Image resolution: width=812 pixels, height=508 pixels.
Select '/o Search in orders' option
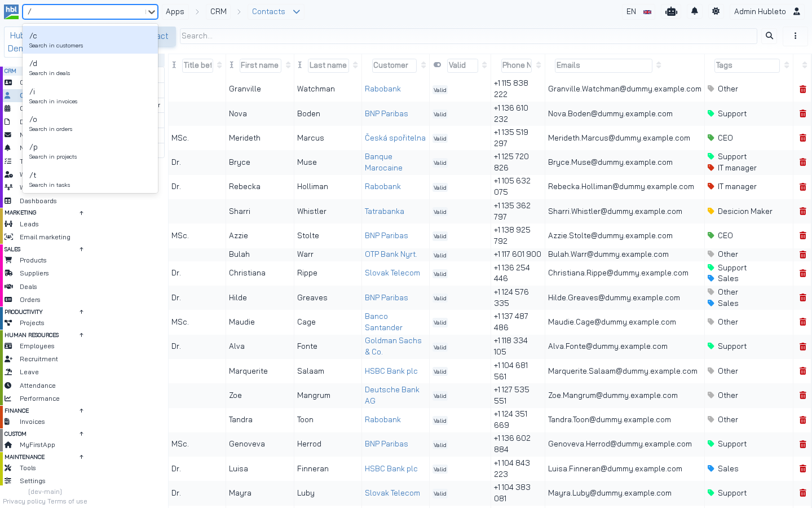tap(90, 124)
